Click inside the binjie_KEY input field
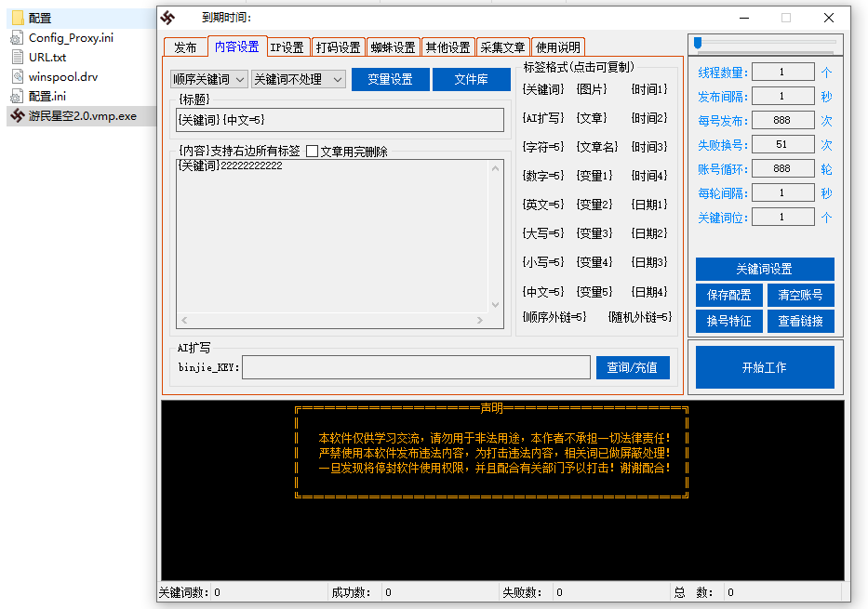Image resolution: width=868 pixels, height=609 pixels. (419, 367)
